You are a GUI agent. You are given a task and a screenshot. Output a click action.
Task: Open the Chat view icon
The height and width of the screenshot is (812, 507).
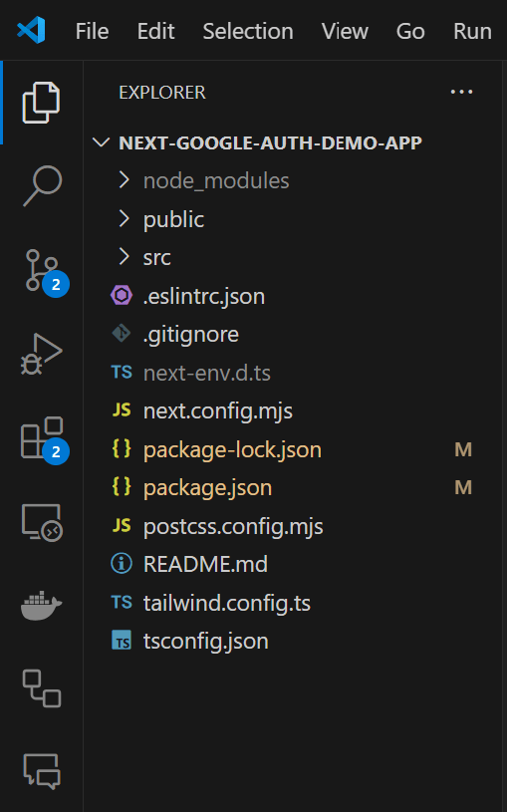[x=42, y=771]
